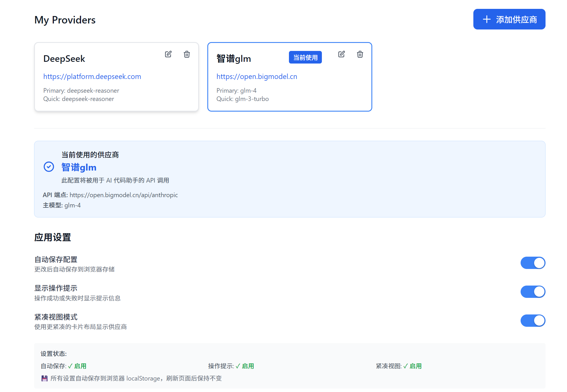Click 'Quick: glm-3-turbo' text
Image resolution: width=567 pixels, height=392 pixels.
243,99
